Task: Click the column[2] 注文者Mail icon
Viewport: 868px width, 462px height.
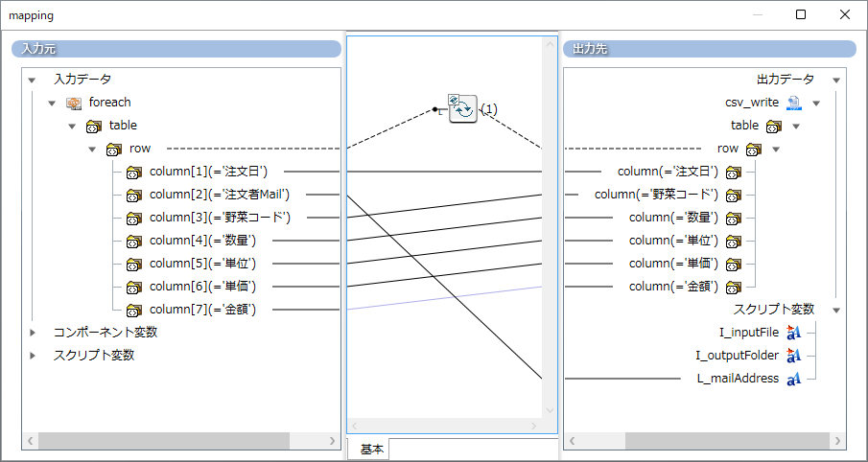Action: [x=134, y=196]
